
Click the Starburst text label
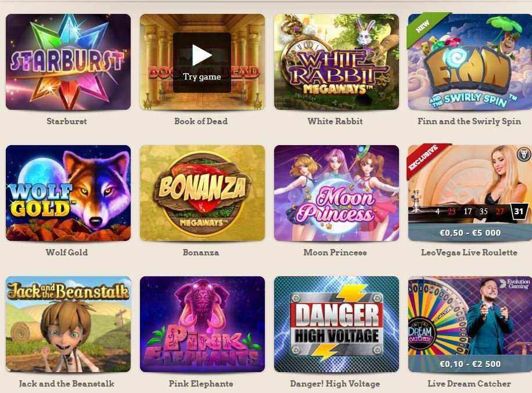pyautogui.click(x=66, y=121)
